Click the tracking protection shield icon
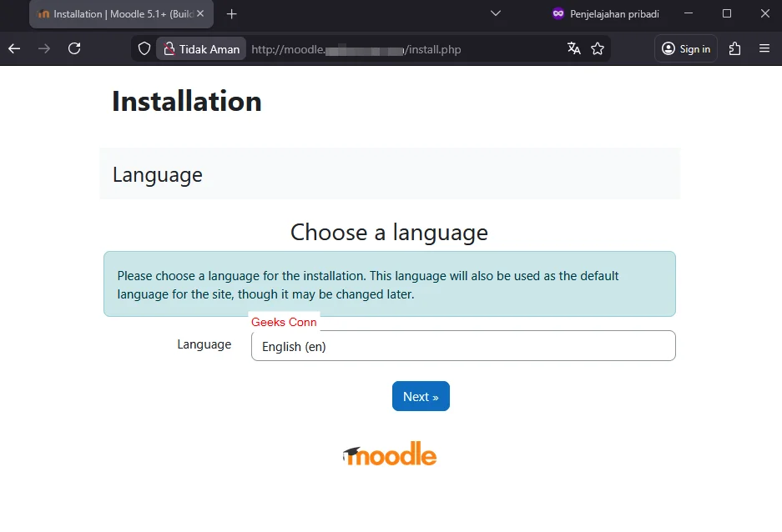 click(x=143, y=48)
